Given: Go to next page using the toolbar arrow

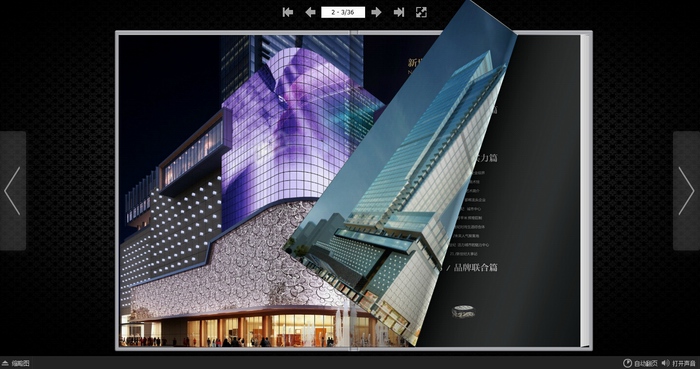Looking at the screenshot, I should (376, 12).
